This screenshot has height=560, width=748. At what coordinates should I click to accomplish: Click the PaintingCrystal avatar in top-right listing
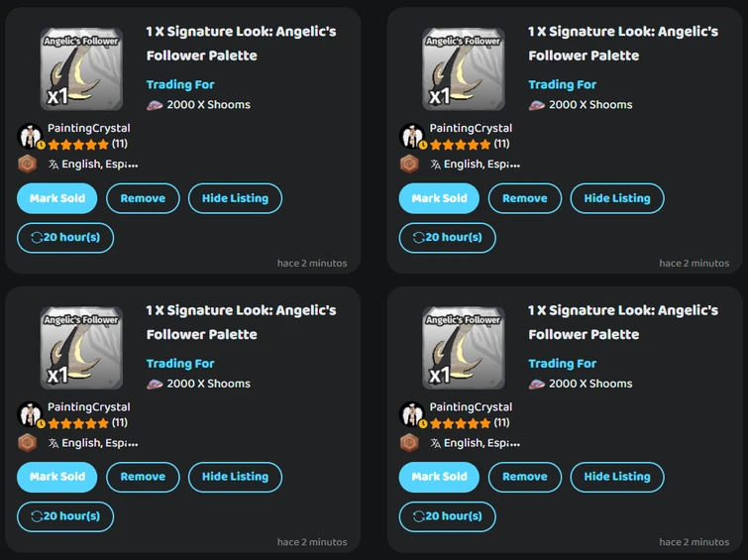coord(412,137)
